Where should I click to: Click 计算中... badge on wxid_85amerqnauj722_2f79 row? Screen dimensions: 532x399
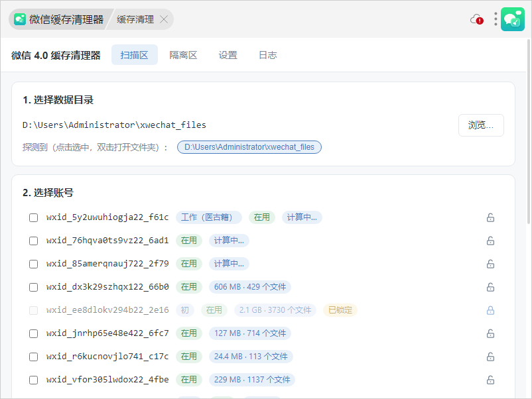[x=229, y=264]
